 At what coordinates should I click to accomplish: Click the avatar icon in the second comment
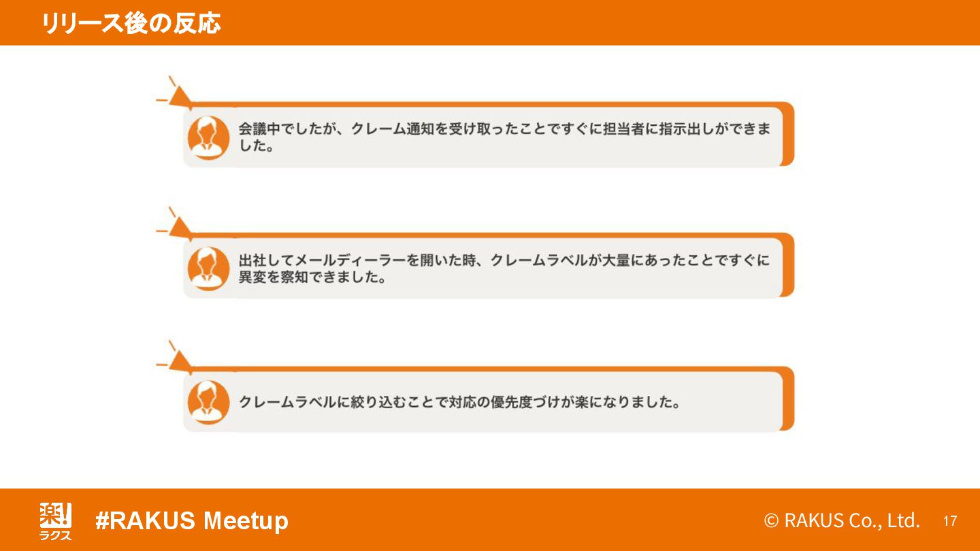[x=208, y=269]
